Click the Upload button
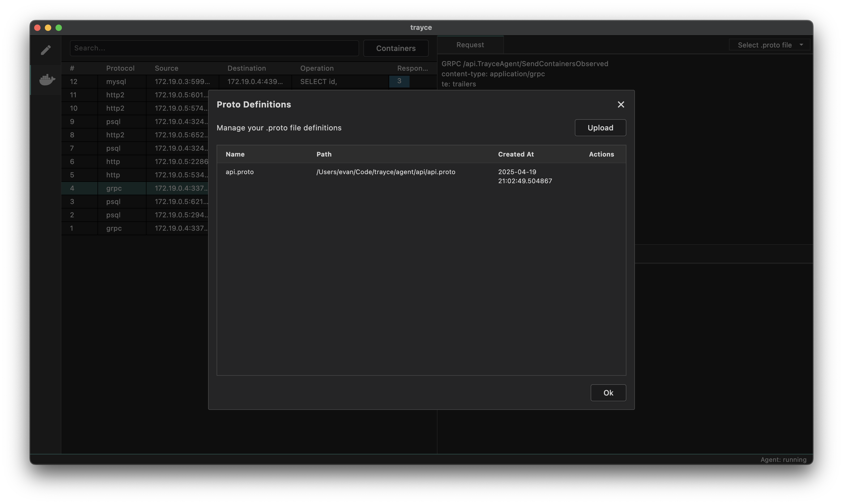843x504 pixels. click(600, 128)
